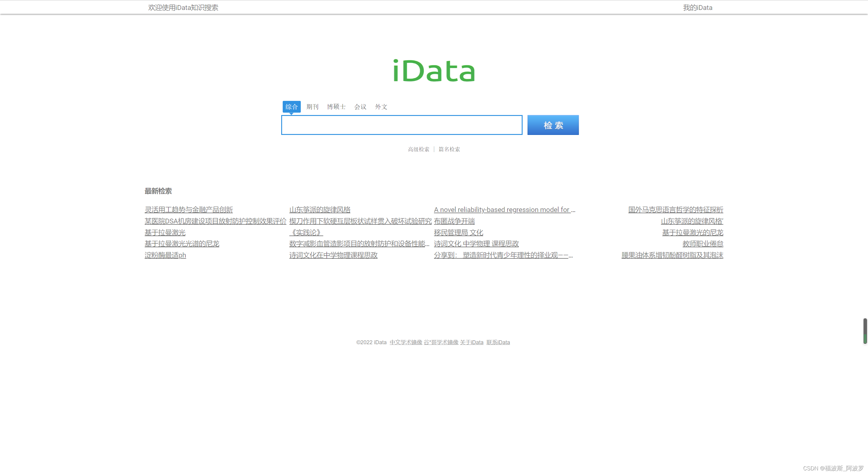Open 我的iData in the top bar
This screenshot has height=474, width=868.
tap(697, 8)
